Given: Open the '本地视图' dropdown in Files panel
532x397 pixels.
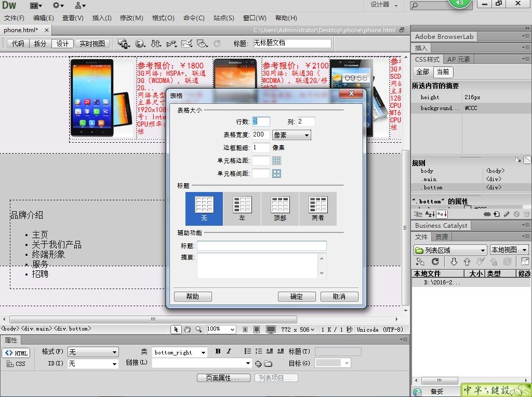Looking at the screenshot, I should click(x=509, y=250).
